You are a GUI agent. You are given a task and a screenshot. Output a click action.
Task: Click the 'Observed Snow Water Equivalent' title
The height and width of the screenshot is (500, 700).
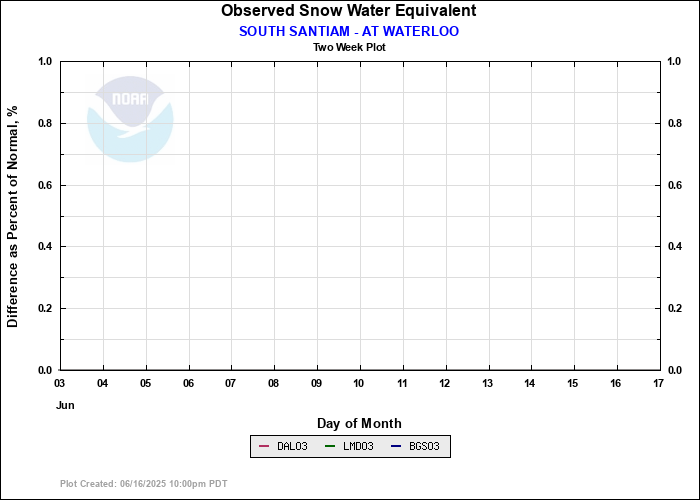point(349,10)
